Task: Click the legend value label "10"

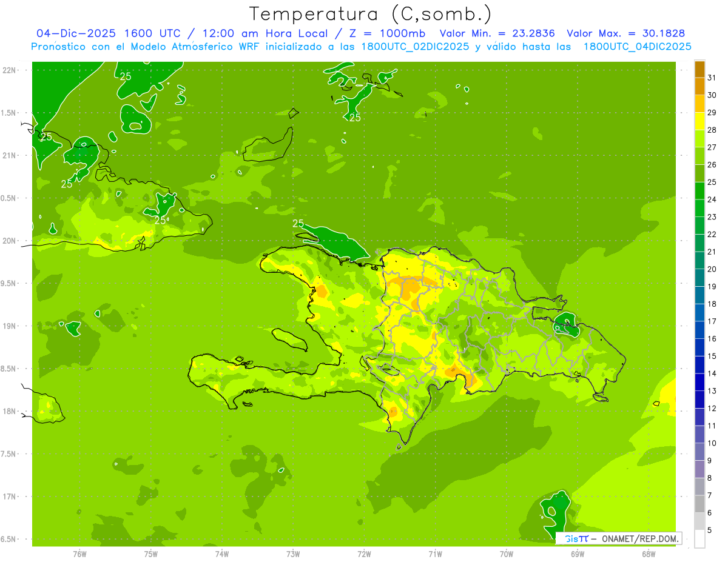Action: coord(712,443)
